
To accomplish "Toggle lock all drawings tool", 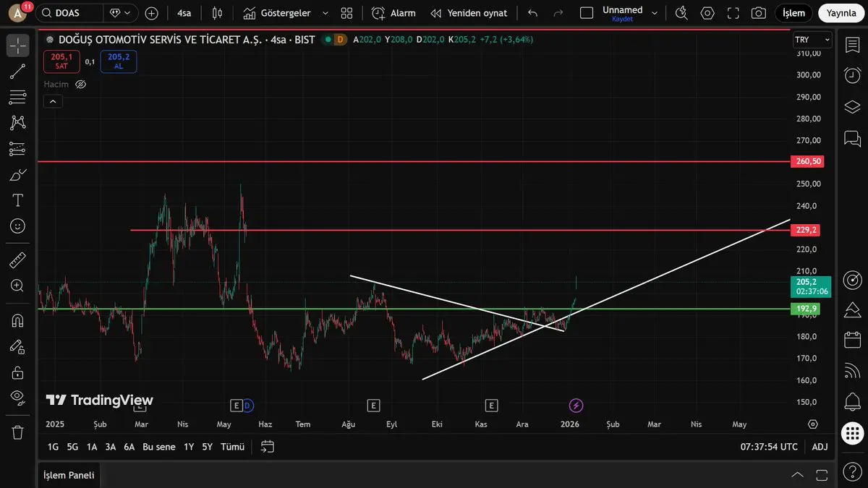I will pyautogui.click(x=18, y=373).
